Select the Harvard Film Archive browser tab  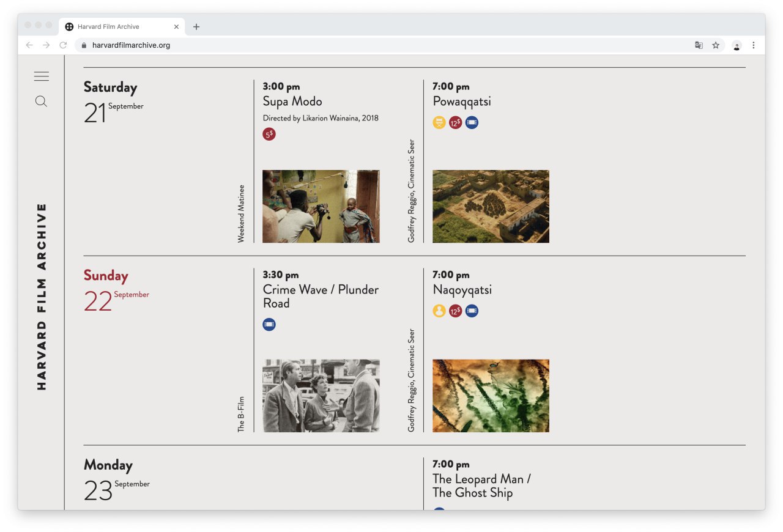[x=116, y=27]
